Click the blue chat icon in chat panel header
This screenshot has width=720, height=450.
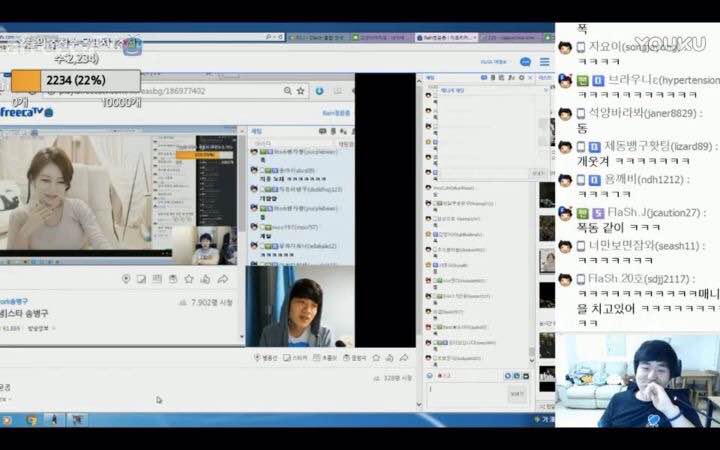pos(484,78)
